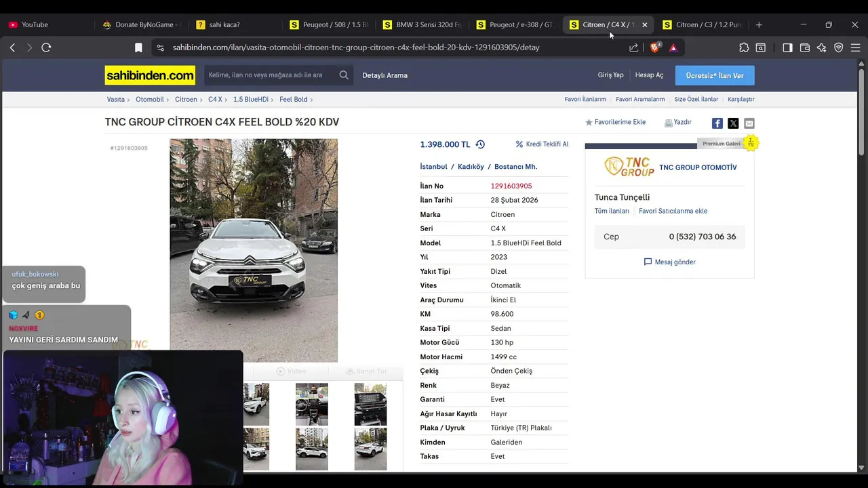This screenshot has width=868, height=488.
Task: Open Detaylı Arama advanced search
Action: [x=384, y=75]
